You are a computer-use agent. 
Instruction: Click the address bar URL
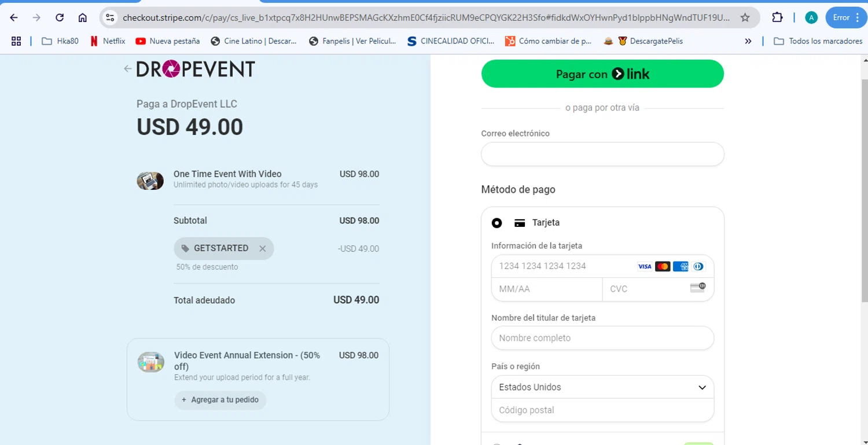pyautogui.click(x=426, y=17)
